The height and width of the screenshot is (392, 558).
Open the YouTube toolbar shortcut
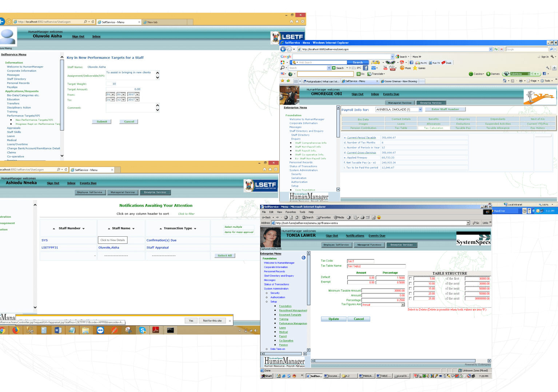click(x=386, y=68)
